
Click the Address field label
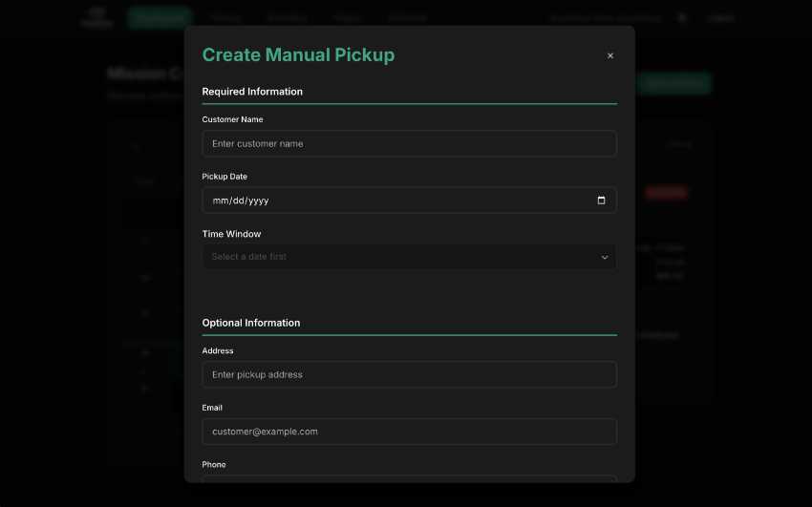(x=218, y=350)
